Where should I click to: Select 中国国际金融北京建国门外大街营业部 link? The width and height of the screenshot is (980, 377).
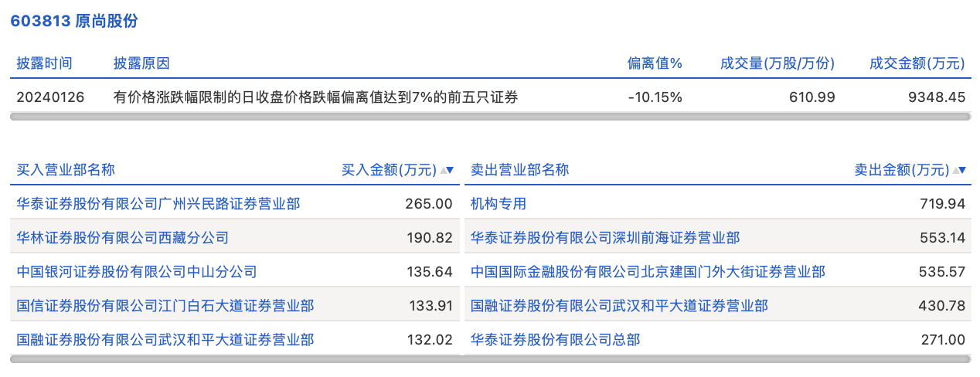[x=648, y=272]
